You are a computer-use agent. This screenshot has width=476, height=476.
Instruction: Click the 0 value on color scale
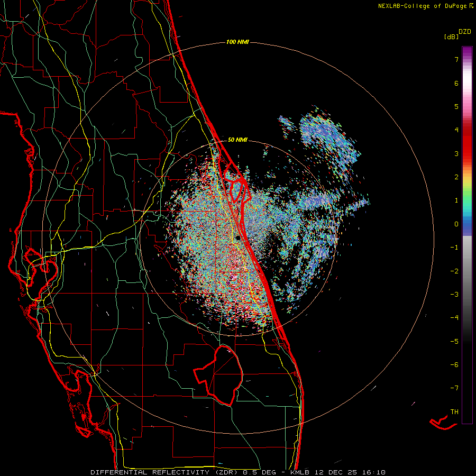coord(456,224)
